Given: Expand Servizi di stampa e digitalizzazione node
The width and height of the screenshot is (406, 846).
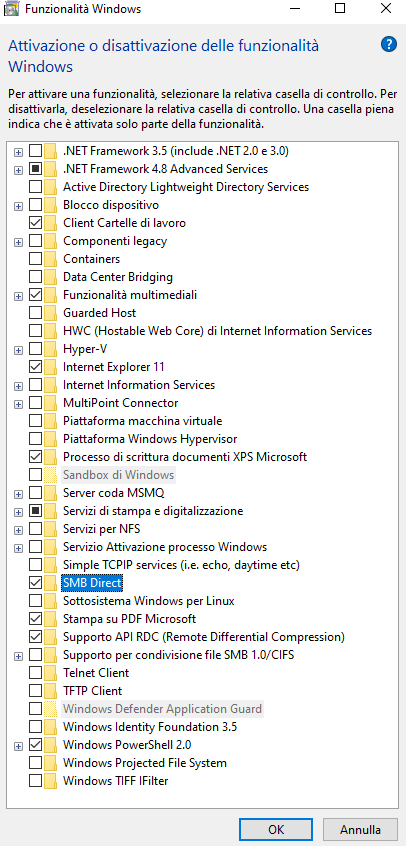Looking at the screenshot, I should (x=19, y=511).
